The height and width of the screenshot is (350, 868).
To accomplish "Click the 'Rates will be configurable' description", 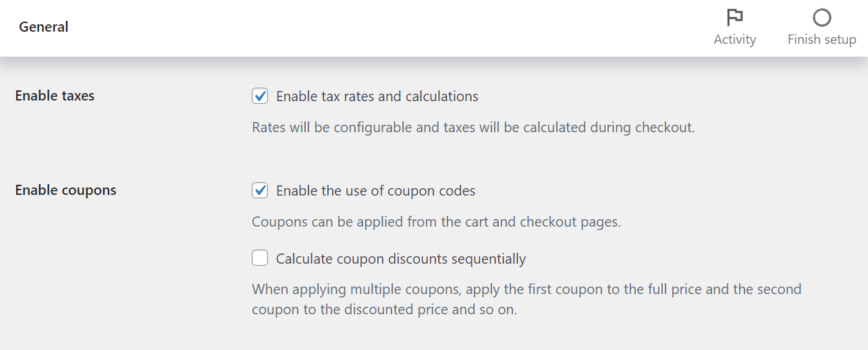I will 473,127.
